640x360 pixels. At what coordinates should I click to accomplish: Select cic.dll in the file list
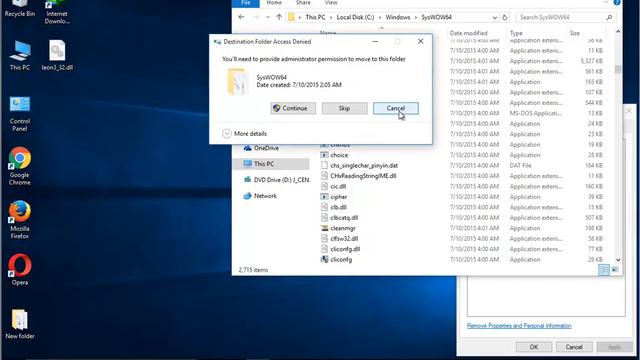338,187
